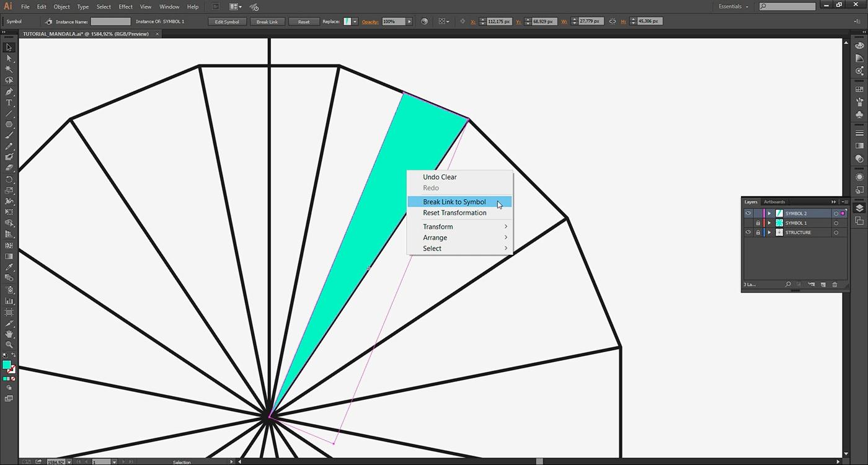This screenshot has width=868, height=465.
Task: Click the search field at top right
Action: coord(787,6)
